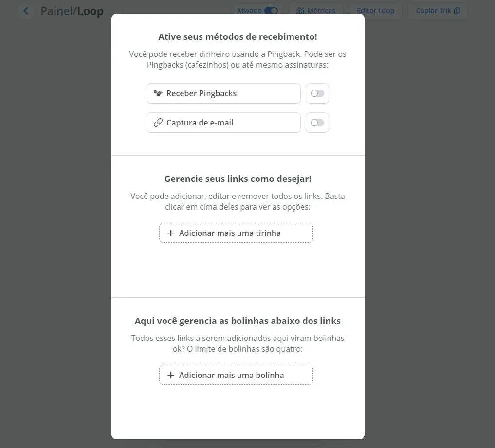Click the plus icon for adding a bolinha
The image size is (495, 448).
(171, 375)
